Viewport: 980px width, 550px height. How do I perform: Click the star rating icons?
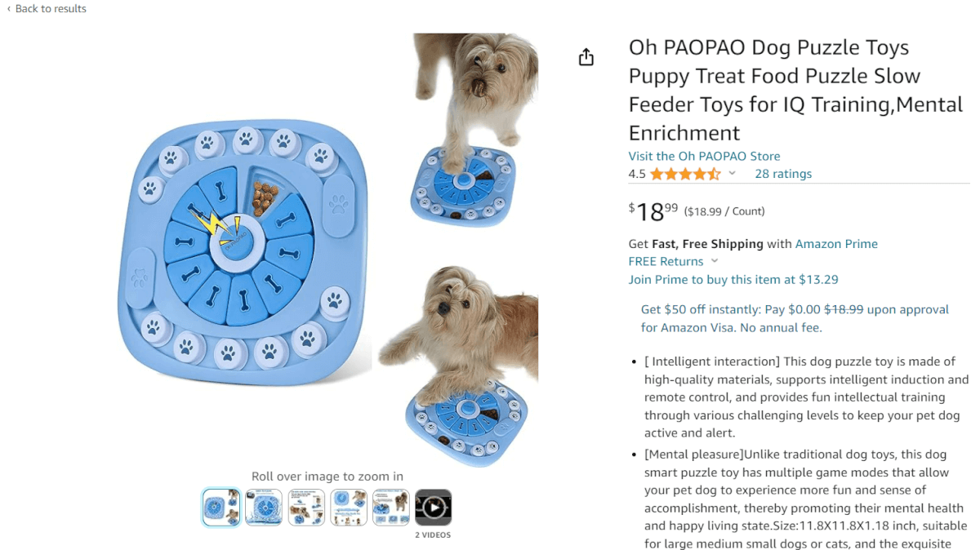coord(685,174)
